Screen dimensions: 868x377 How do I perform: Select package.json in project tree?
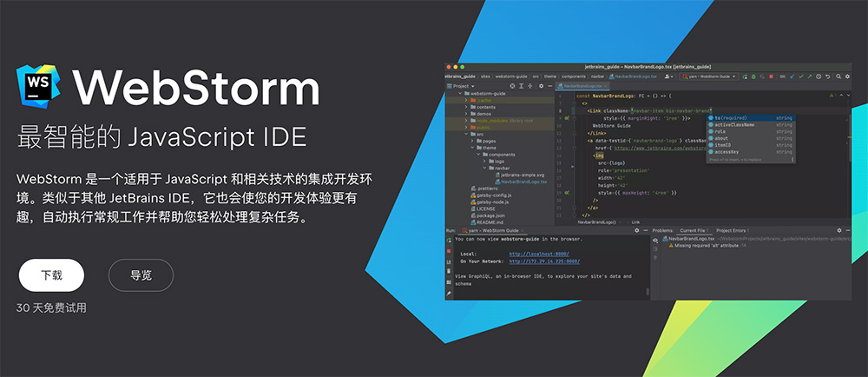point(487,215)
